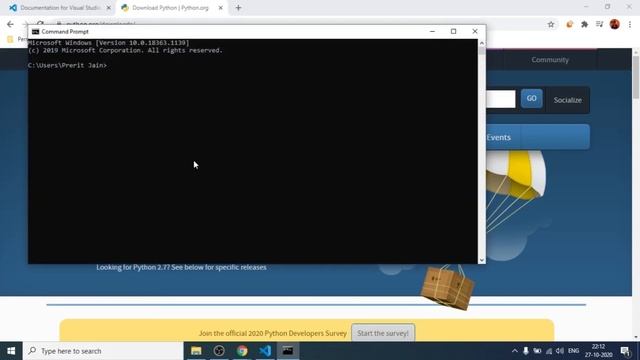Click the Command Prompt scrollbar down arrow
Viewport: 640px width, 360px height.
click(482, 260)
